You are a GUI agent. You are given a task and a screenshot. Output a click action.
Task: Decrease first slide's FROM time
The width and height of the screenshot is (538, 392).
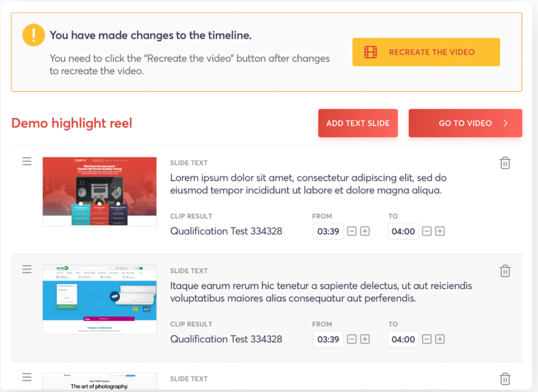(x=352, y=231)
